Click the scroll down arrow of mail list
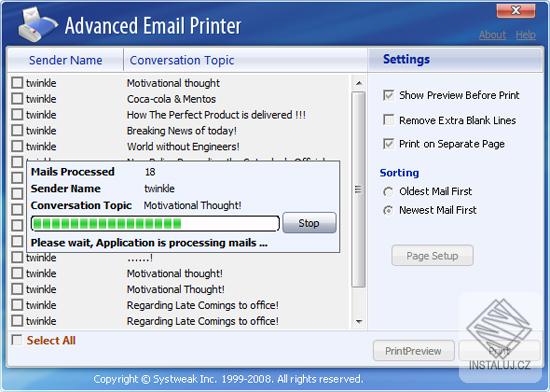550x392 pixels. [x=358, y=321]
